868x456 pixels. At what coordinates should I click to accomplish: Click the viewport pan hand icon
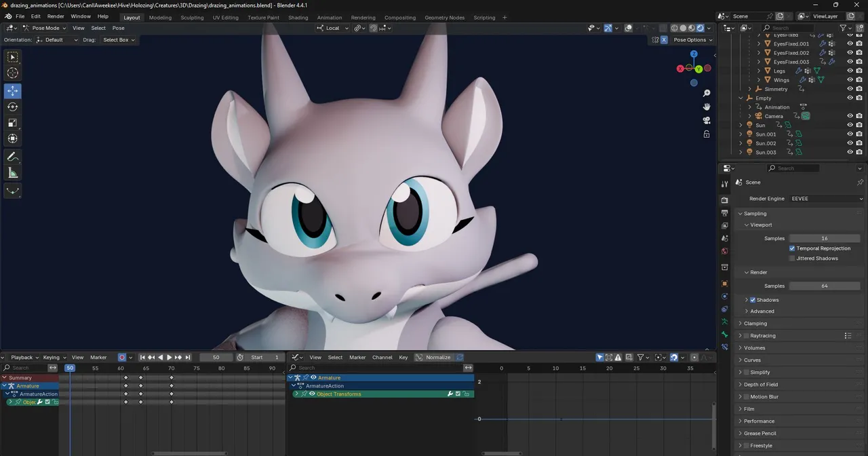tap(707, 107)
